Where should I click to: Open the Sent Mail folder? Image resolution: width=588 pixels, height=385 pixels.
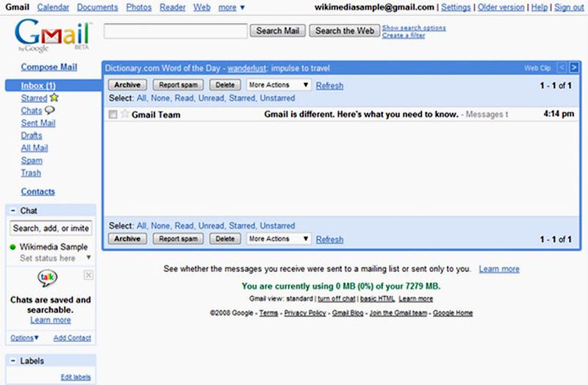[38, 123]
